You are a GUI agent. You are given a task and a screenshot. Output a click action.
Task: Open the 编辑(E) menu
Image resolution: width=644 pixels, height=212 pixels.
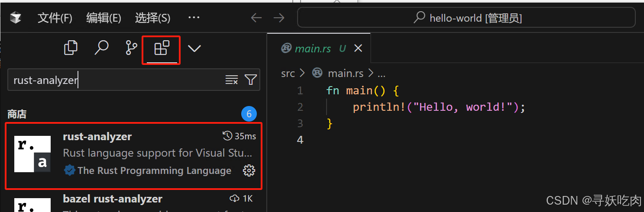(x=104, y=18)
